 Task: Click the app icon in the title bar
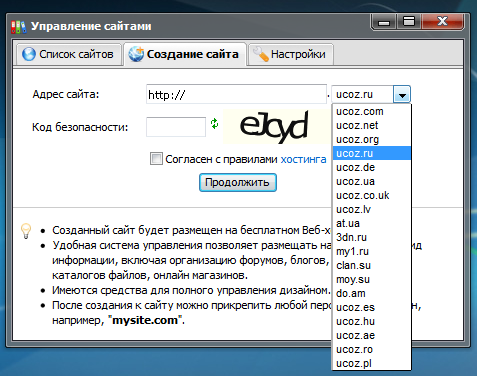(19, 27)
